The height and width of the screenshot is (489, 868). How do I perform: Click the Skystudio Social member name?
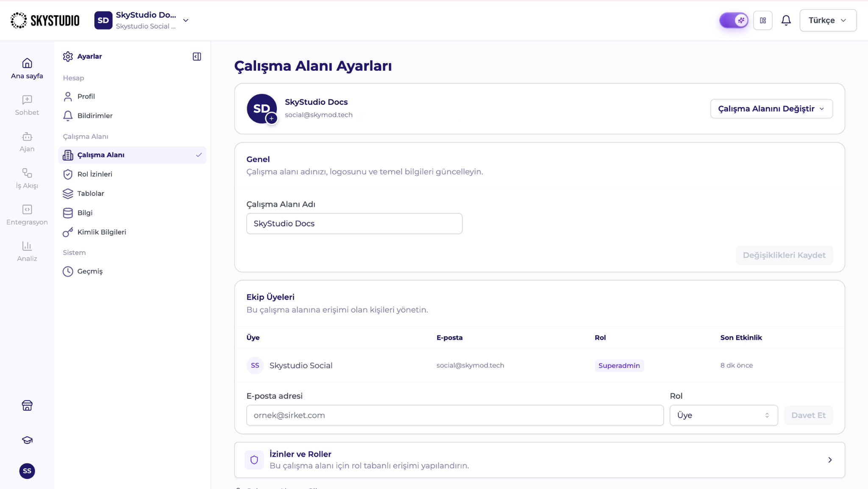point(301,365)
